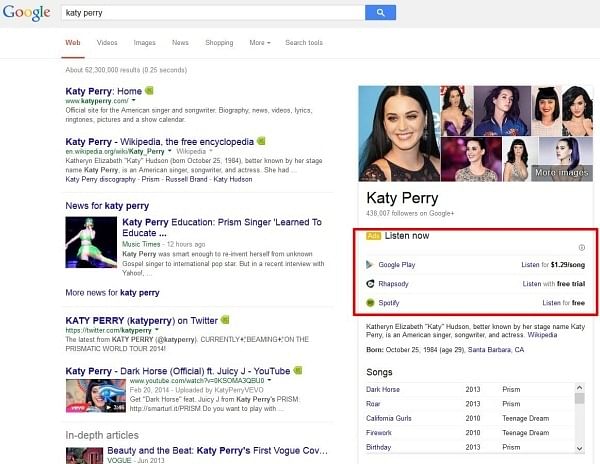Select the Web tab

pos(73,42)
